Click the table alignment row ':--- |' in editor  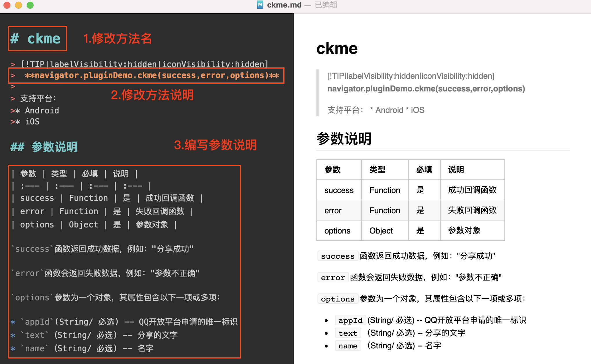(x=81, y=186)
